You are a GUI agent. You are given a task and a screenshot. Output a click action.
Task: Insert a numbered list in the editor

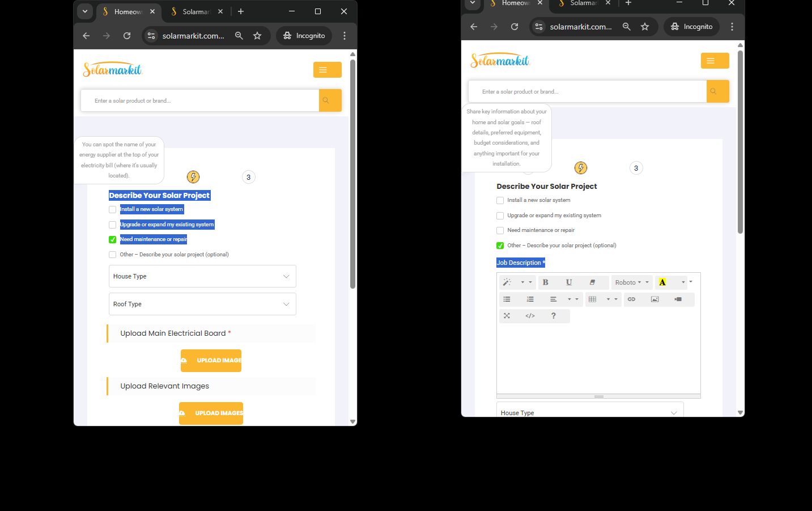pyautogui.click(x=530, y=299)
